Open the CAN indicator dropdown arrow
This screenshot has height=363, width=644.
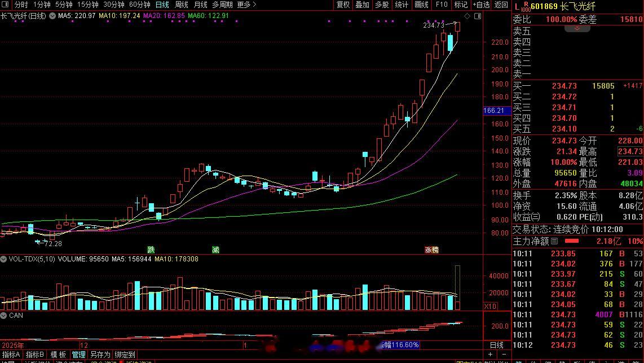(x=4, y=316)
